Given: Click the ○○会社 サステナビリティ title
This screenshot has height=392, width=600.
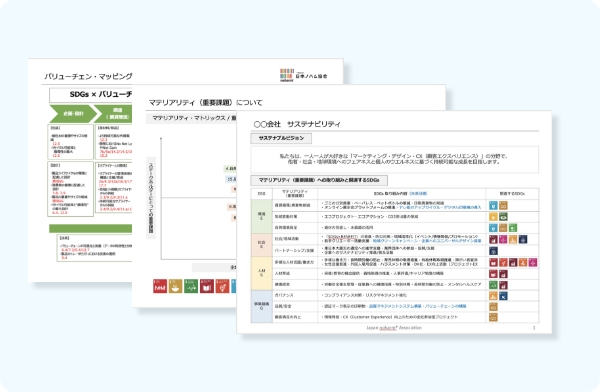Looking at the screenshot, I should tap(297, 124).
